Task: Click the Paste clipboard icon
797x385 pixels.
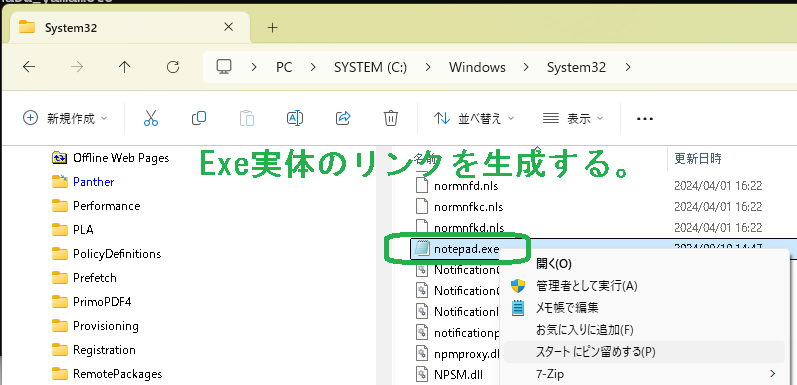Action: tap(247, 118)
